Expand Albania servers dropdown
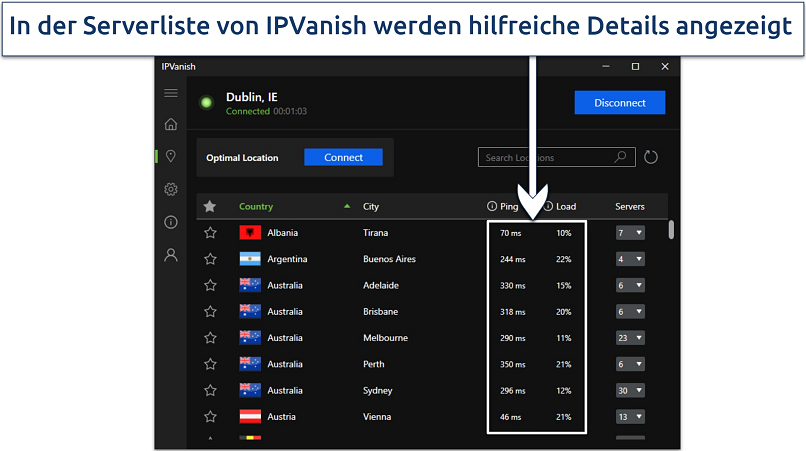The image size is (806, 451). [x=630, y=233]
